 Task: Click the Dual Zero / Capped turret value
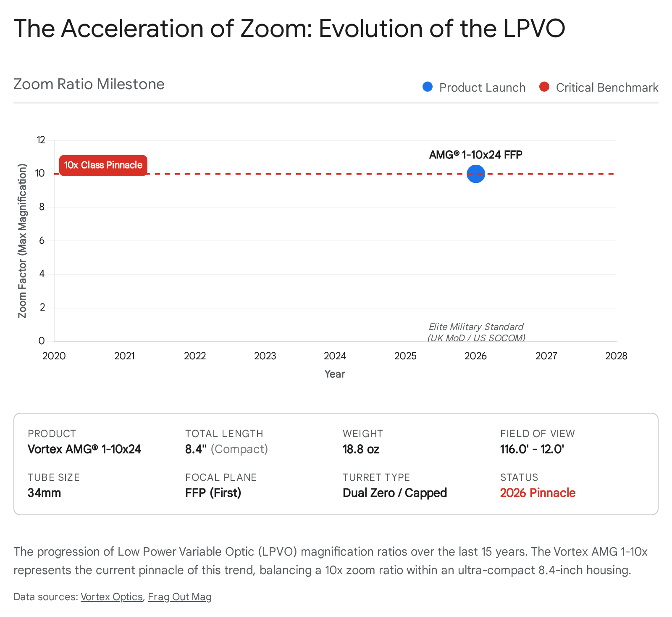tap(394, 493)
